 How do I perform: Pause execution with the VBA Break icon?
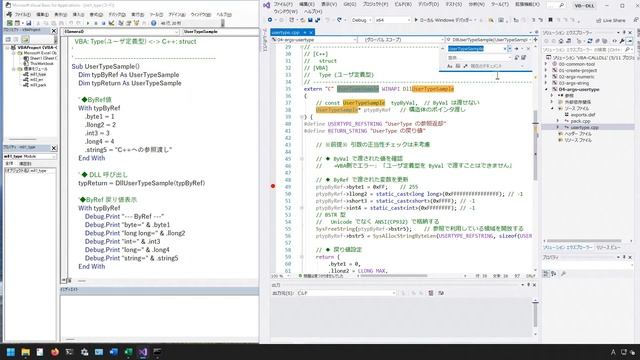tap(95, 23)
